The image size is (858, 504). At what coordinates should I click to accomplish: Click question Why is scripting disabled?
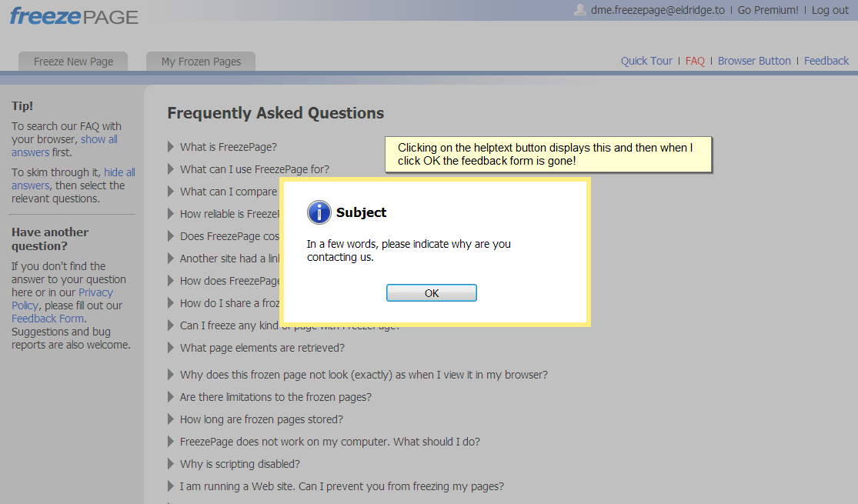click(239, 464)
